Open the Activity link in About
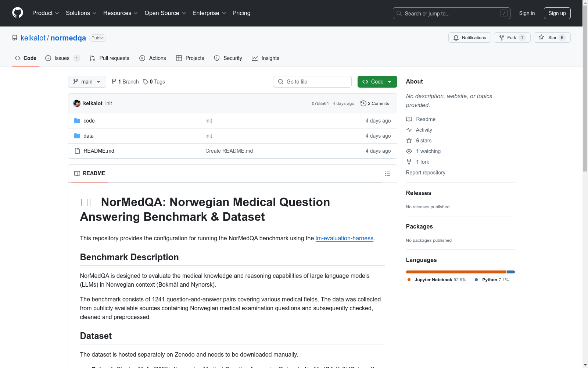 click(x=419, y=130)
